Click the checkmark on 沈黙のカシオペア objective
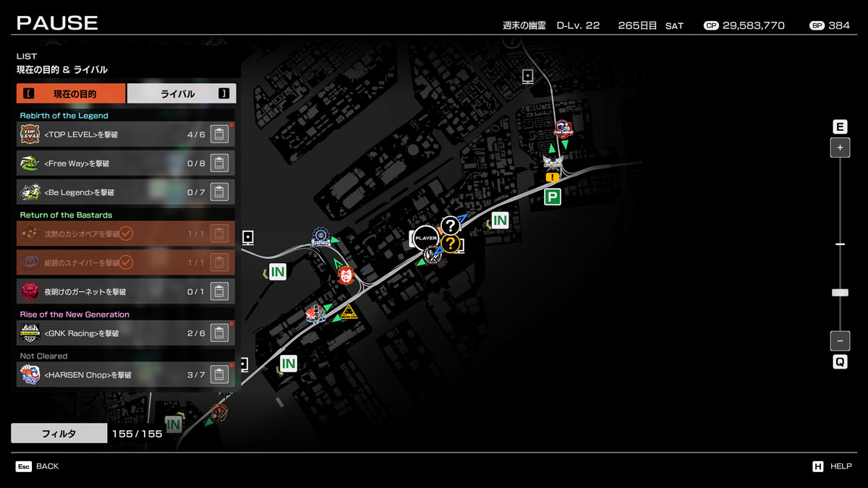The width and height of the screenshot is (868, 488). [x=126, y=234]
